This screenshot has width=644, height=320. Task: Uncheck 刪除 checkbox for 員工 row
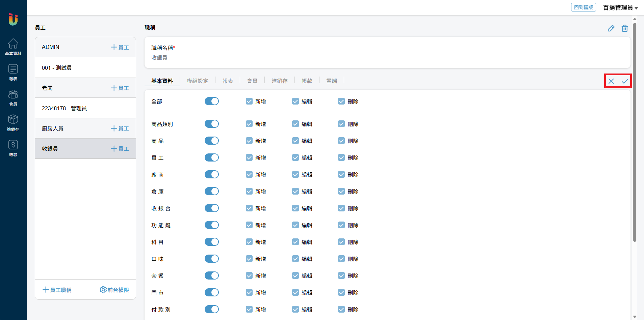[x=341, y=158]
